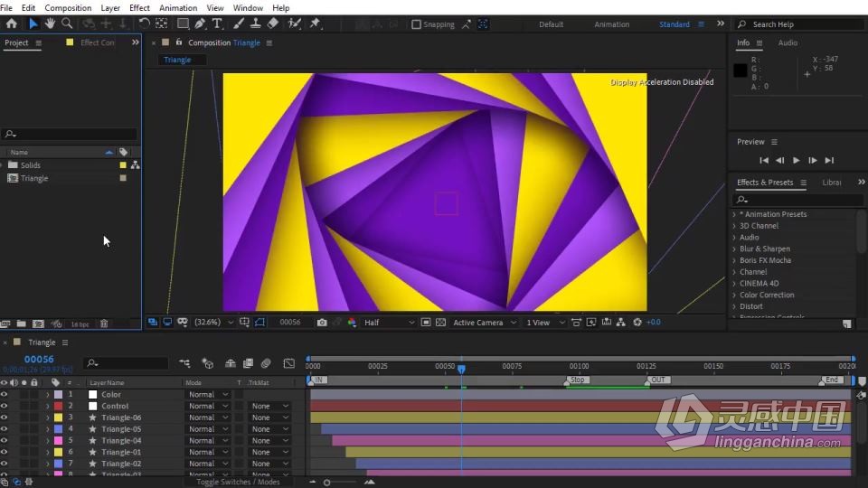Click the reset exposure icon

point(637,322)
